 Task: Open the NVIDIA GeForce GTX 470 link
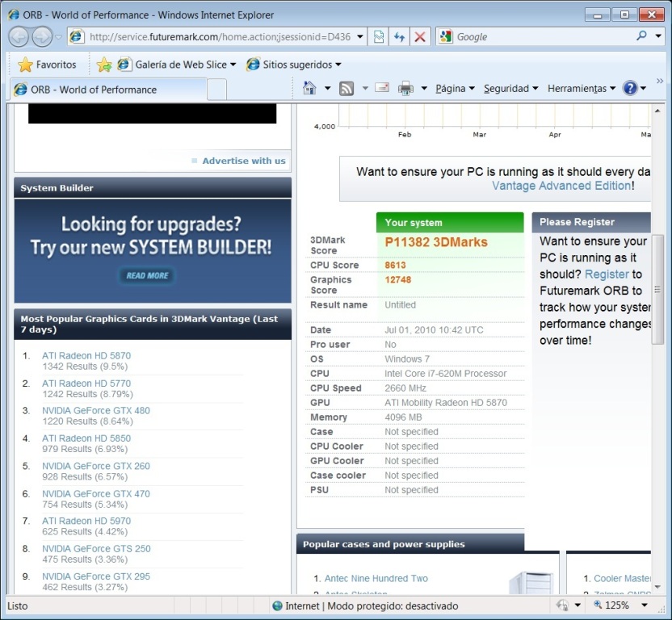point(96,493)
